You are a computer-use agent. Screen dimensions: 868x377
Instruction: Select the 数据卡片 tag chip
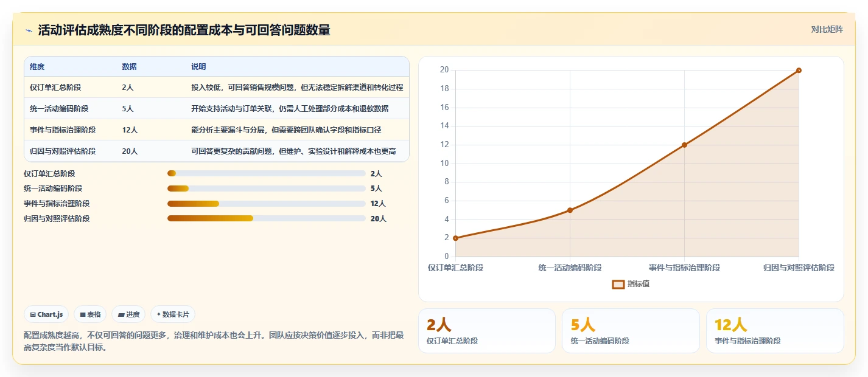173,314
